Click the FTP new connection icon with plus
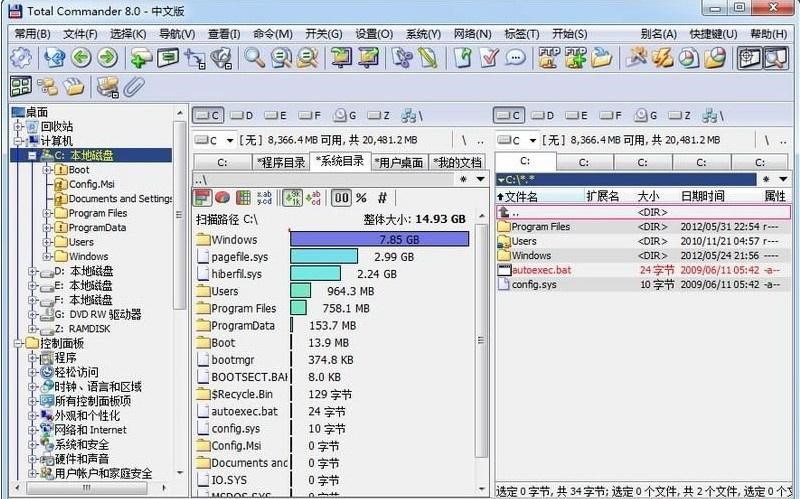800x499 pixels. [575, 58]
